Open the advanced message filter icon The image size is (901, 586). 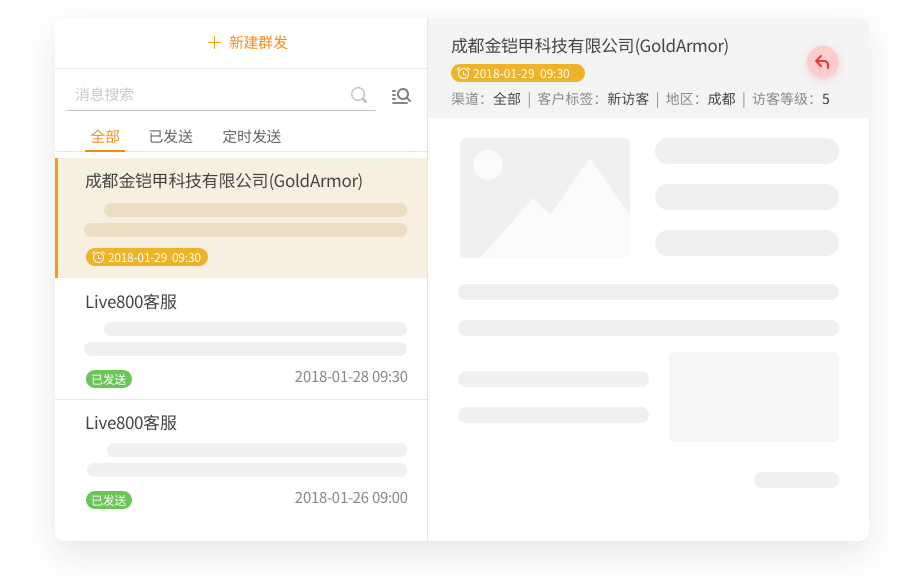click(400, 96)
